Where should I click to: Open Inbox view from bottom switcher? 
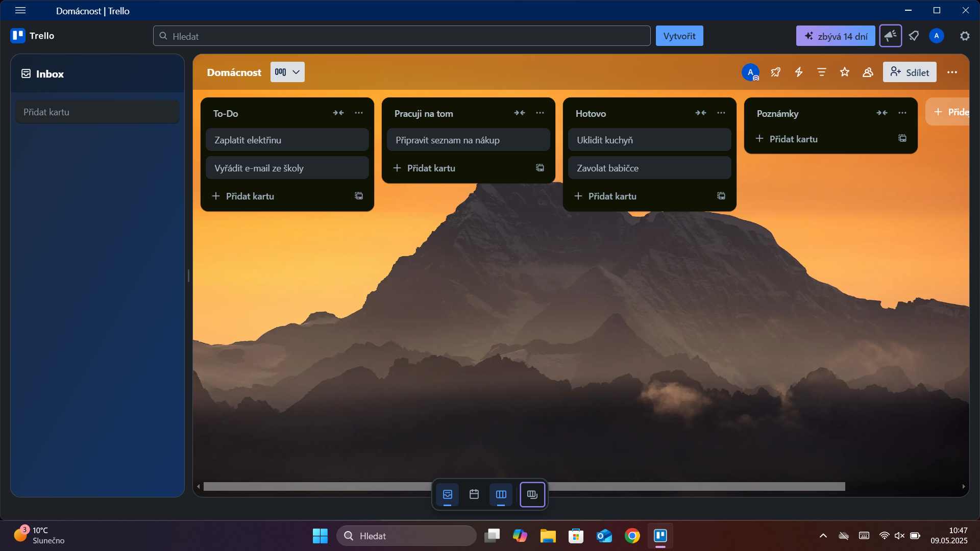pos(448,494)
